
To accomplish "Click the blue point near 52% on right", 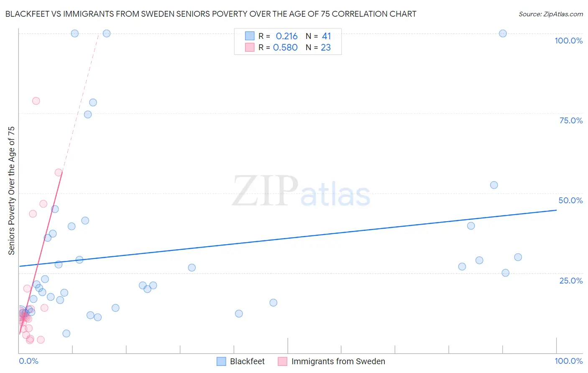I will pos(494,185).
